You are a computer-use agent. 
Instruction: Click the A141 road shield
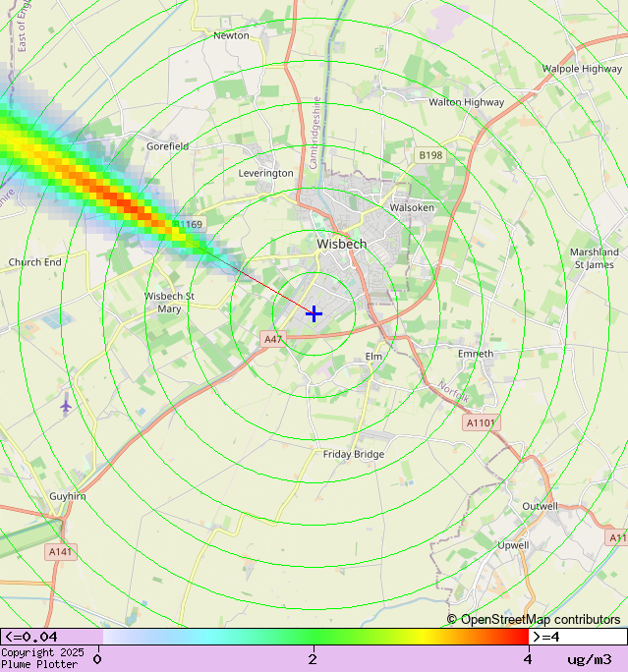(x=61, y=551)
